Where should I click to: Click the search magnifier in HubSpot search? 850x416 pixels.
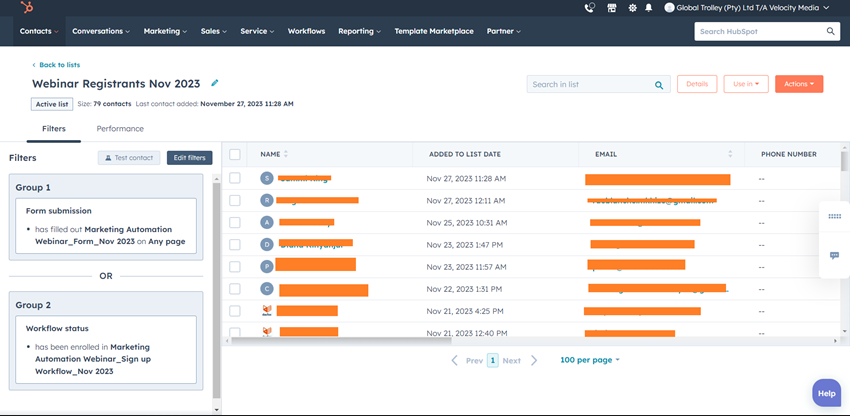click(830, 31)
